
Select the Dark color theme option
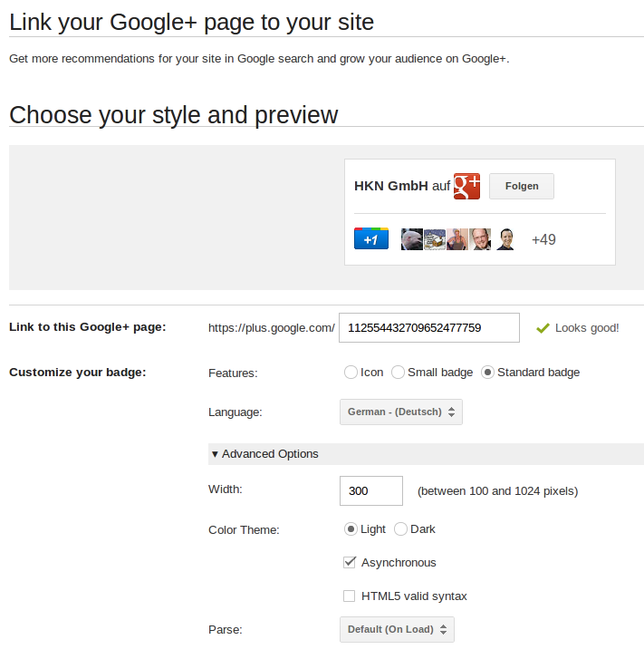400,529
